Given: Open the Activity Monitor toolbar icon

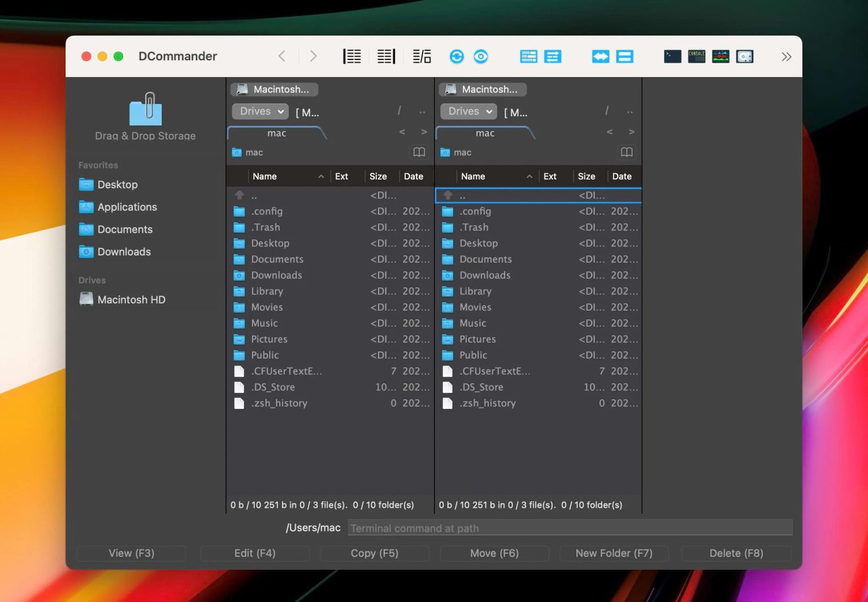Looking at the screenshot, I should pyautogui.click(x=720, y=56).
